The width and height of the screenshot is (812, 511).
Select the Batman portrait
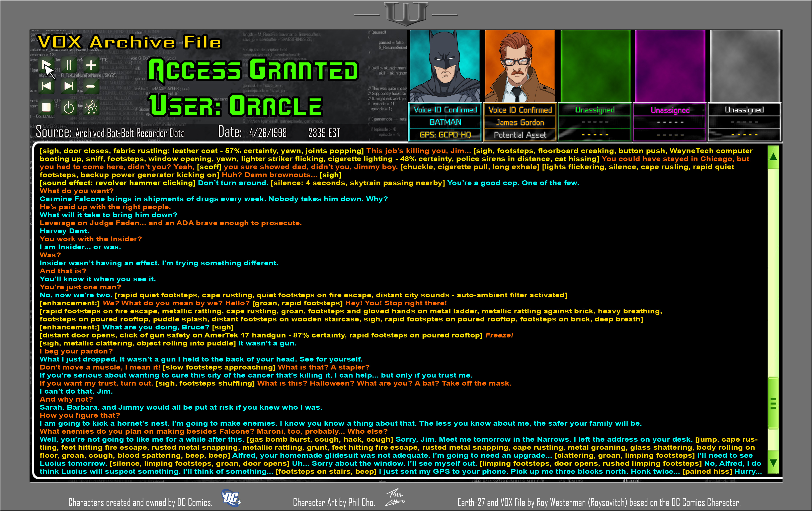point(445,66)
